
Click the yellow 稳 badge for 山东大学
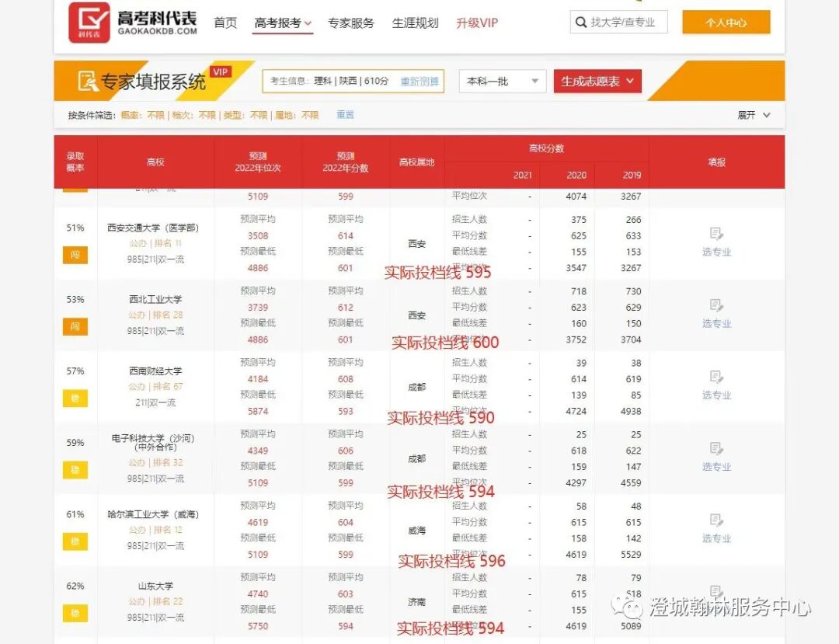click(75, 614)
